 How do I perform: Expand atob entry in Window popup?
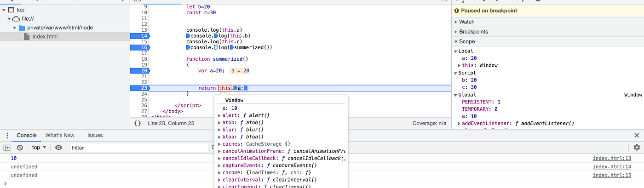(219, 123)
